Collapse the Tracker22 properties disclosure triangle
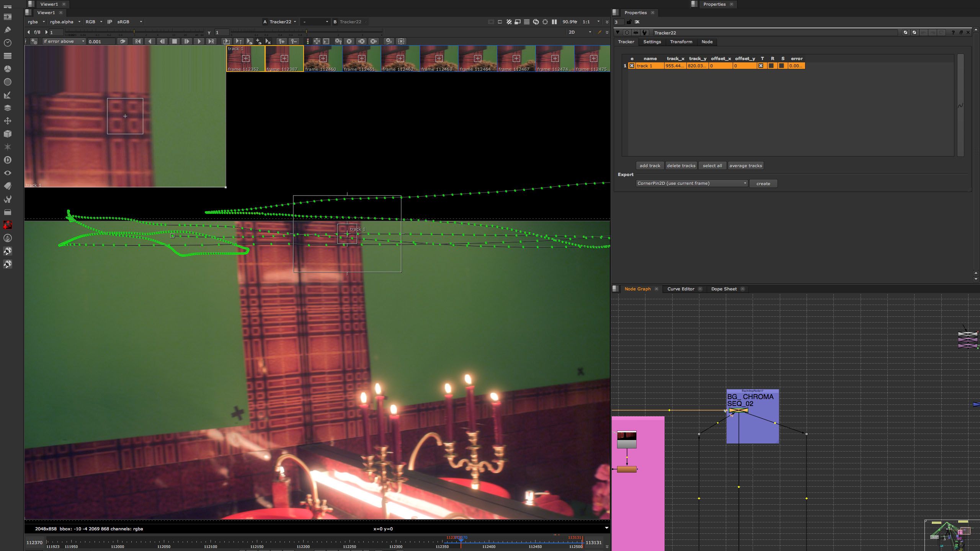980x551 pixels. [617, 33]
